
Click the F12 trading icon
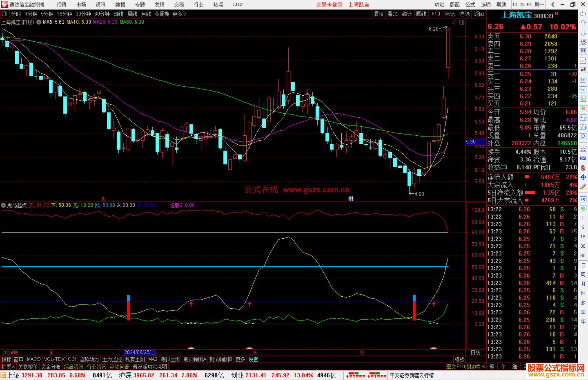click(x=583, y=118)
